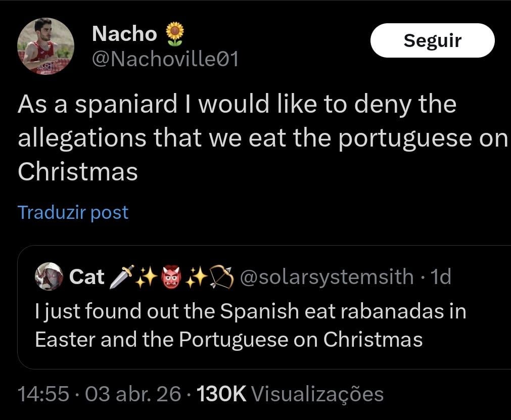The height and width of the screenshot is (420, 511).
Task: Click the quoted post's 1d timestamp
Action: click(439, 277)
